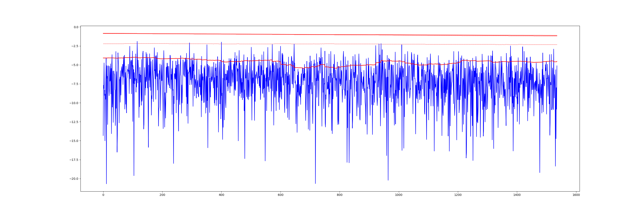Click the x-axis label 1200
Viewport: 644px width, 215px height.
(x=458, y=195)
